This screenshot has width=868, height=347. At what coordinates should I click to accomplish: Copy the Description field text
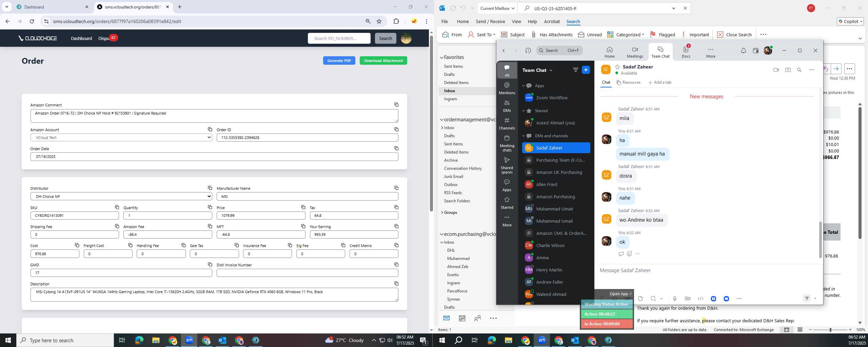click(396, 283)
